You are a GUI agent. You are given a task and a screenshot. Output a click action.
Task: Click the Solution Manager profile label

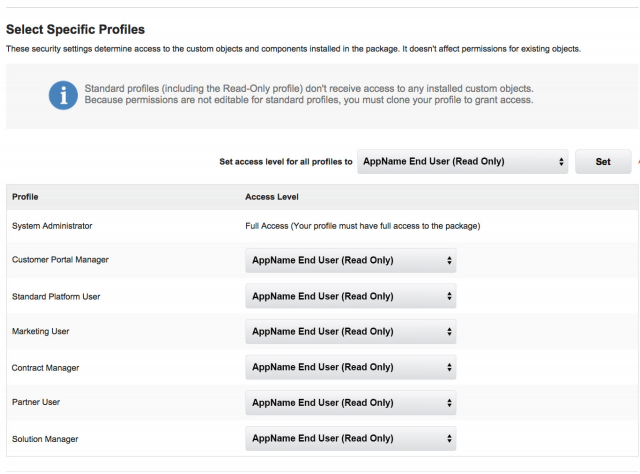[45, 439]
